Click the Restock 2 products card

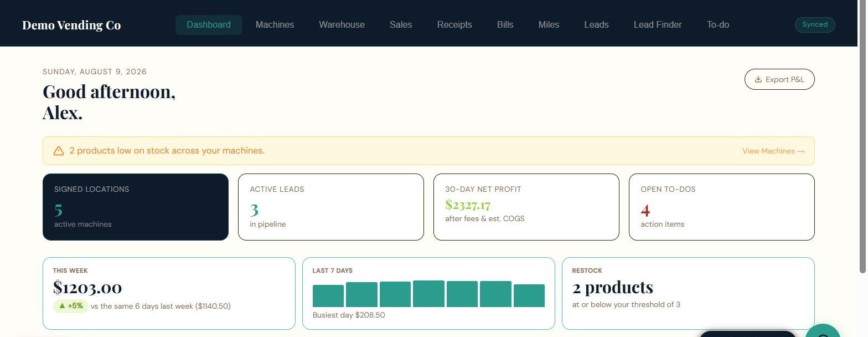point(688,293)
